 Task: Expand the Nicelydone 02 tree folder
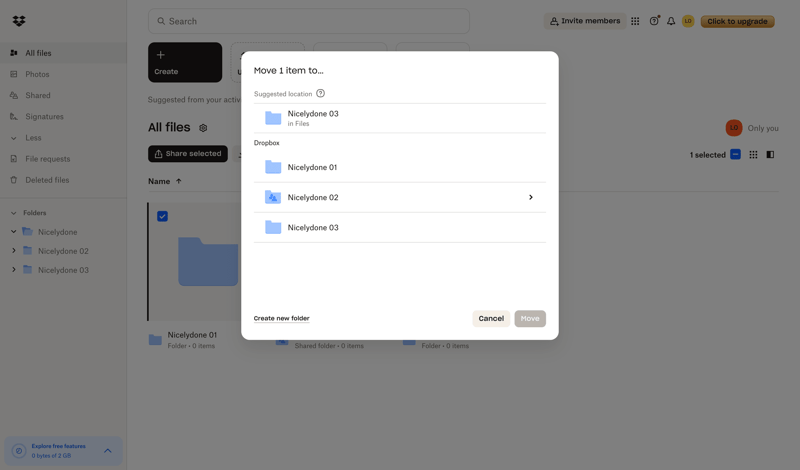pyautogui.click(x=14, y=251)
